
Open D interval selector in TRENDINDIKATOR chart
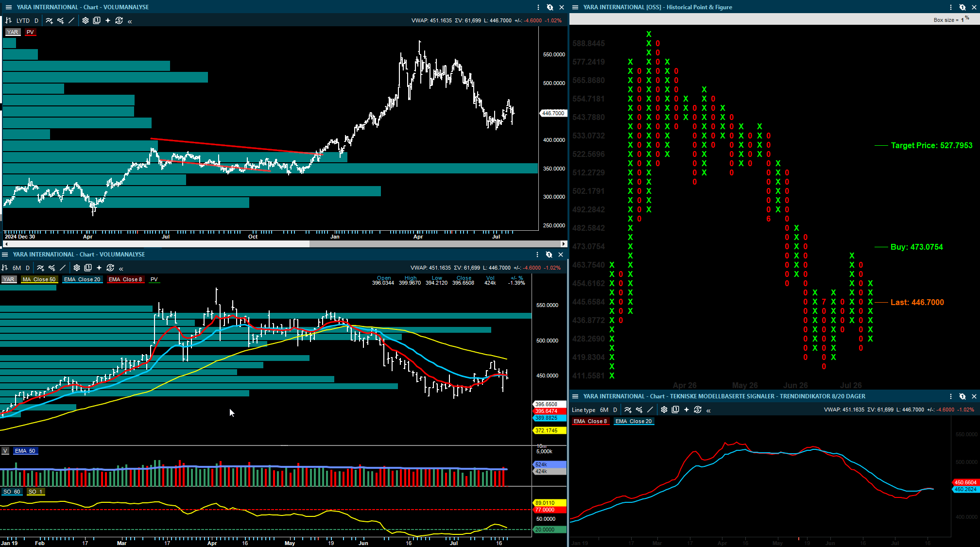click(615, 410)
